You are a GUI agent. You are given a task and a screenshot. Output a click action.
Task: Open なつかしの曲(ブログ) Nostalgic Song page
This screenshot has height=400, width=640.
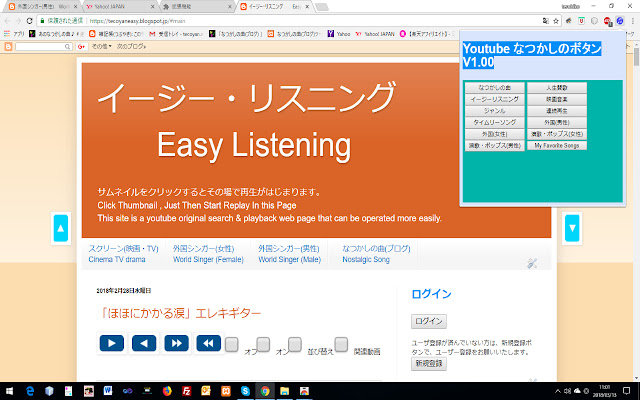[376, 254]
